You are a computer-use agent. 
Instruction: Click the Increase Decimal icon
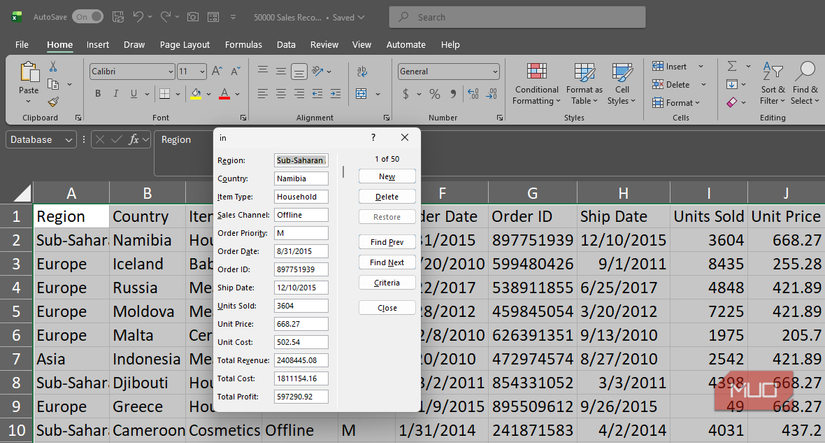[x=473, y=94]
